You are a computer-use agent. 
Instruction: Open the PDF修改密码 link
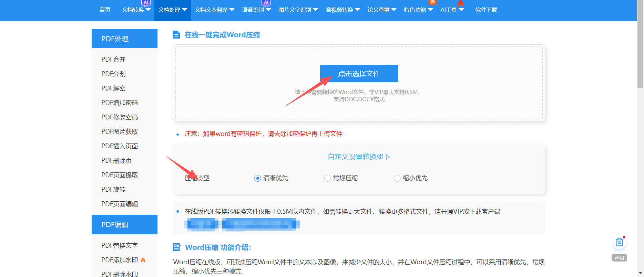[x=120, y=117]
